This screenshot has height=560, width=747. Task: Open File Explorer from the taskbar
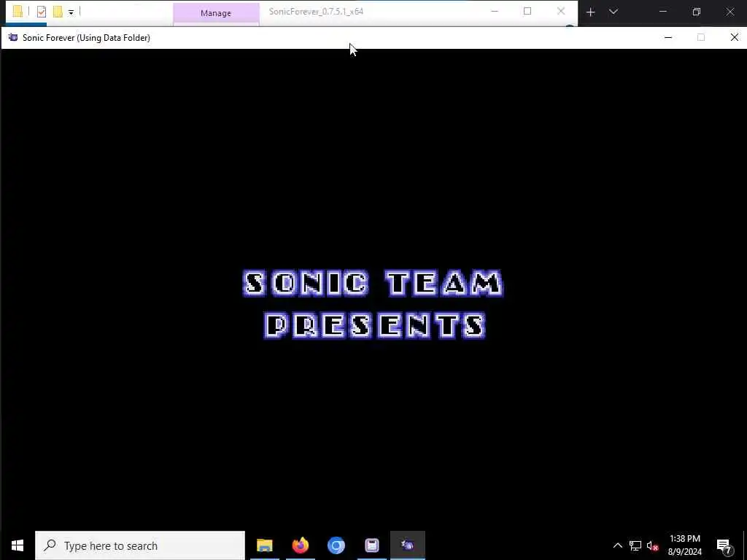pos(264,545)
